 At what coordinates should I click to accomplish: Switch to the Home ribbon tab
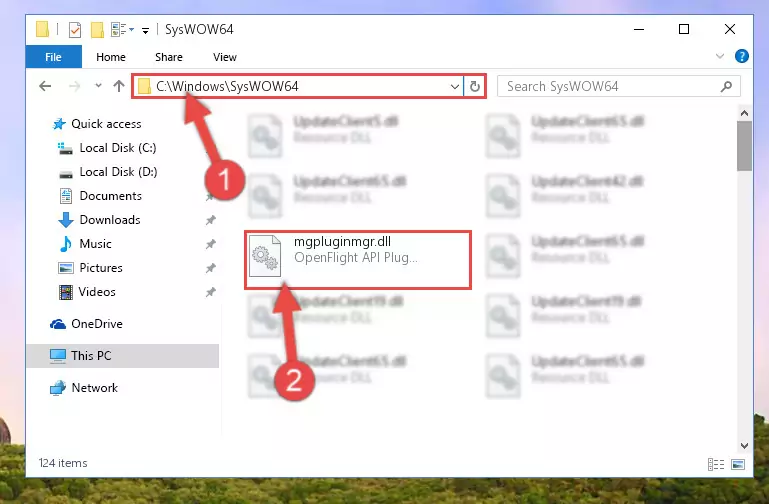[111, 57]
